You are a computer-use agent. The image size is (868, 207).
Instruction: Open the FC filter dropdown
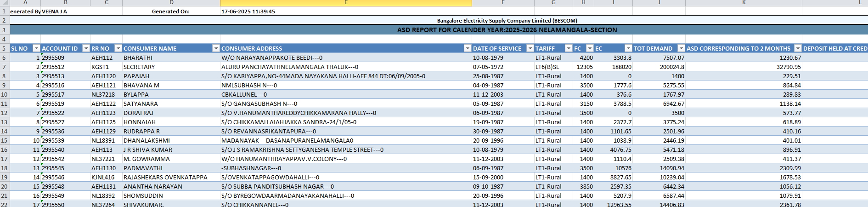point(590,48)
